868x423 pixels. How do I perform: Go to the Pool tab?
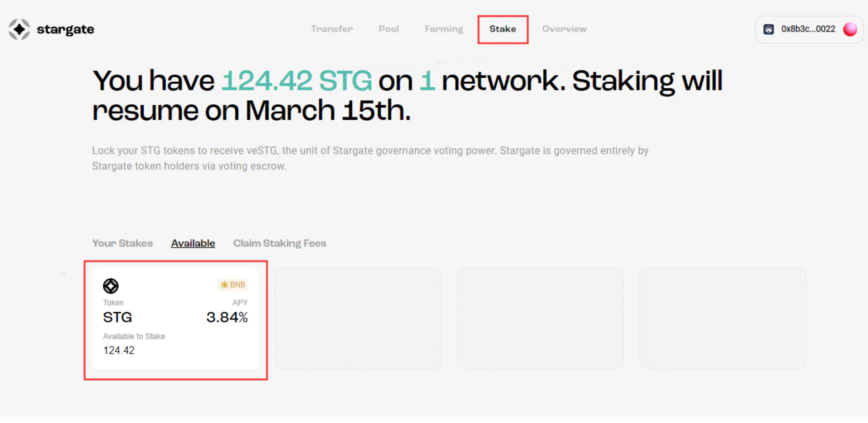(x=388, y=29)
